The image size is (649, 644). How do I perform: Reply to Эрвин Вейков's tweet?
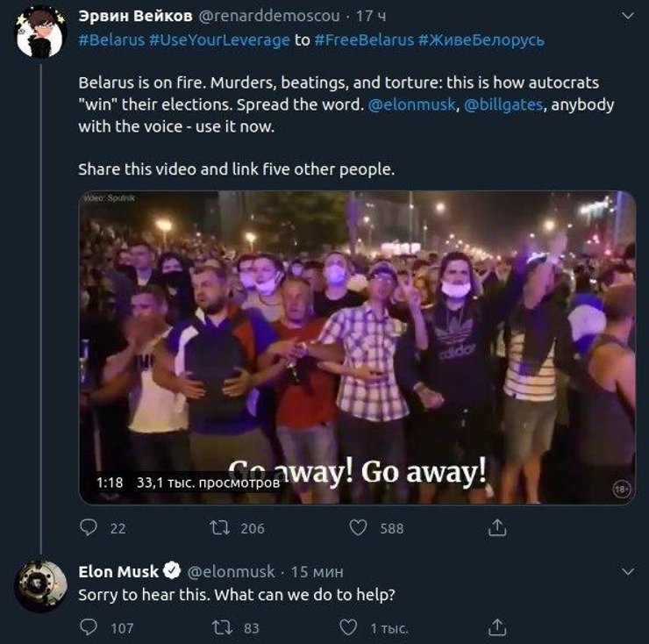click(89, 527)
